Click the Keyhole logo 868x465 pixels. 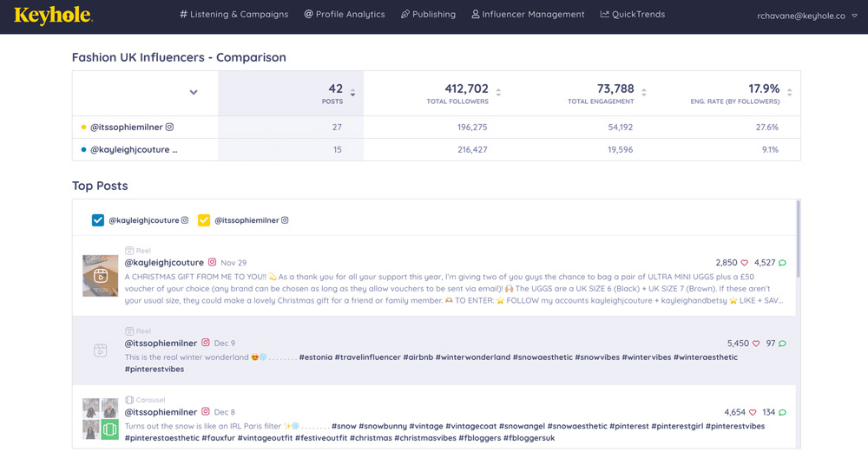(53, 15)
